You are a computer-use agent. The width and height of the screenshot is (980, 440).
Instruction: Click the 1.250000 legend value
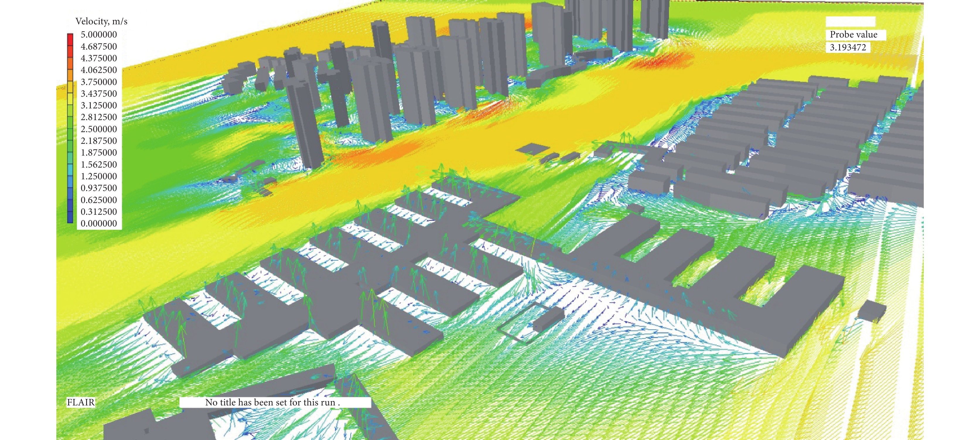98,176
